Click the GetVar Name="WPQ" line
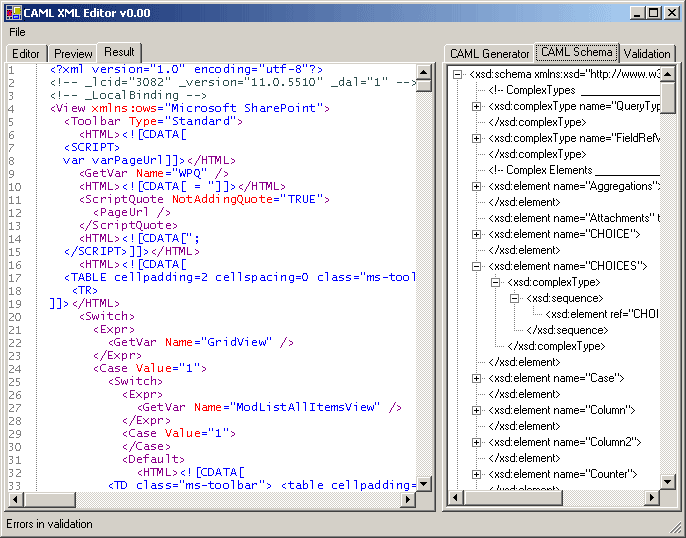 click(154, 173)
